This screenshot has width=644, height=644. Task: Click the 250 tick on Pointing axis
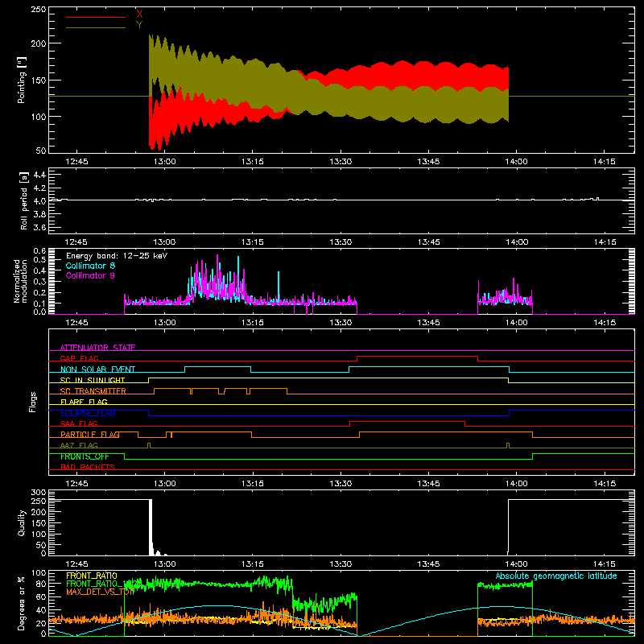tap(38, 10)
